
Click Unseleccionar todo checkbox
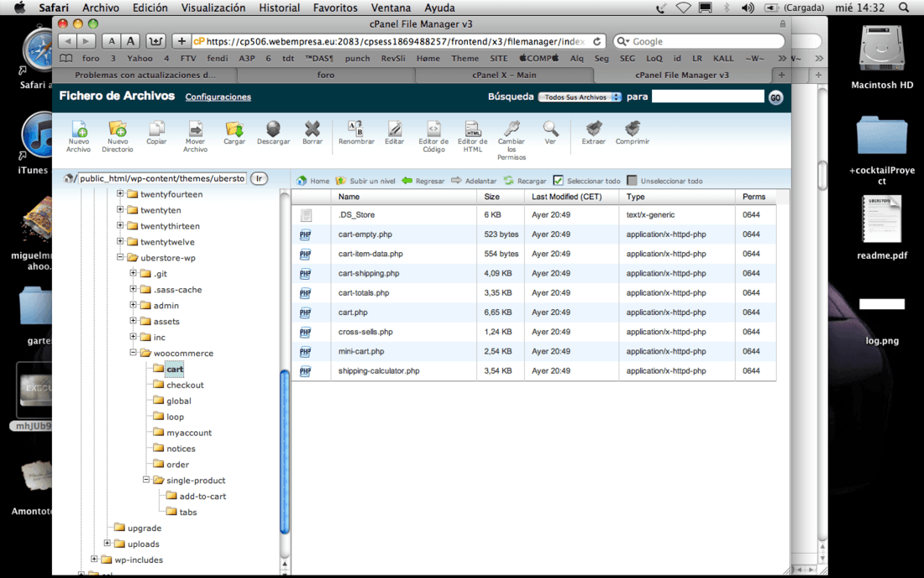pos(632,181)
